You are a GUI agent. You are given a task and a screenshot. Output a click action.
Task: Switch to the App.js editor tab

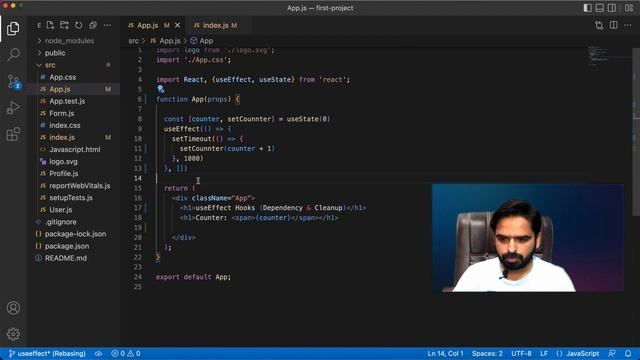[148, 25]
